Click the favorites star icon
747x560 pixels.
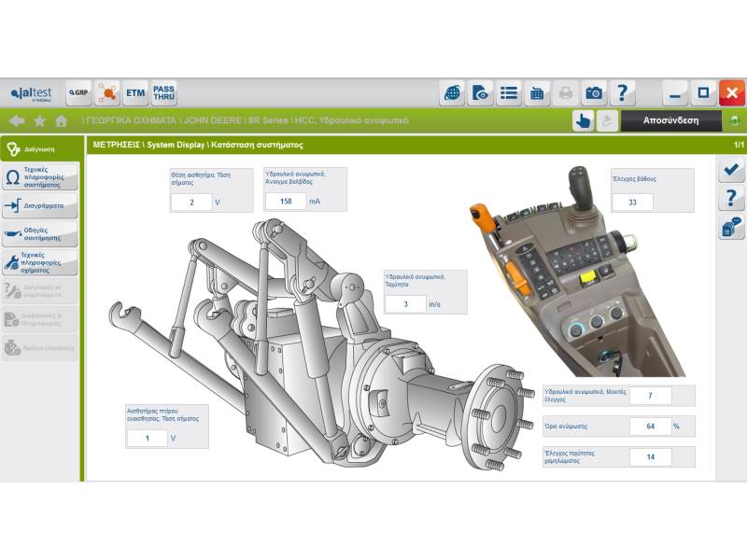click(x=39, y=120)
